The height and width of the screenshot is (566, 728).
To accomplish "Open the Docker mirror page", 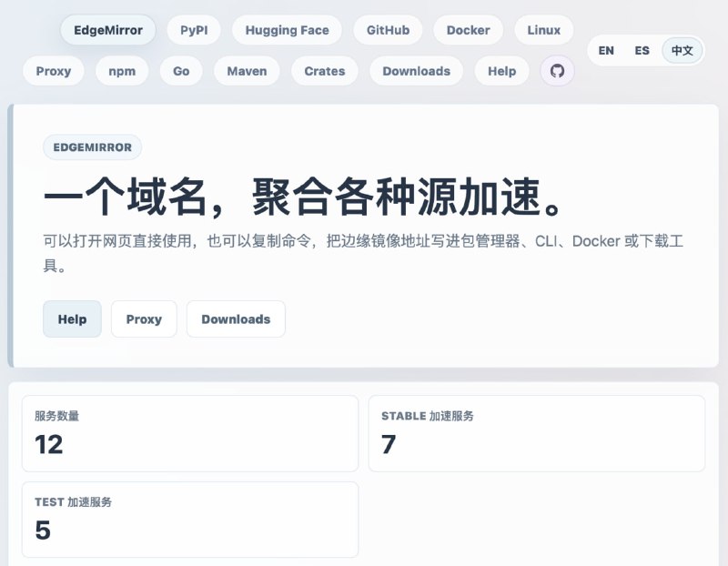I will pos(468,30).
